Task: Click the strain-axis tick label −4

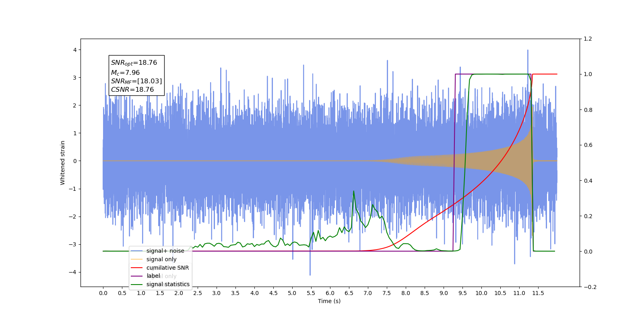Action: pos(73,272)
